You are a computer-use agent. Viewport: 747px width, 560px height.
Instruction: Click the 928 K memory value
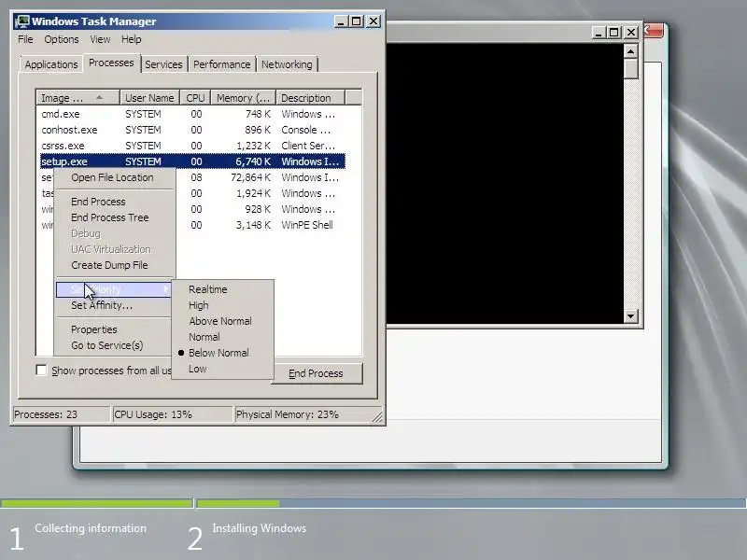tap(258, 209)
